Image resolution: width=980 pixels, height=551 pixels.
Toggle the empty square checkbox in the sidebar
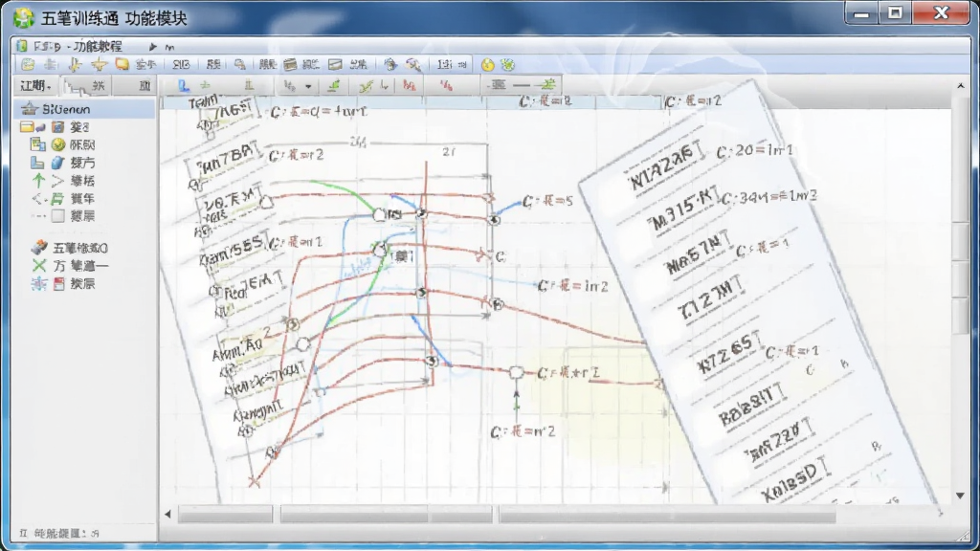[x=58, y=216]
